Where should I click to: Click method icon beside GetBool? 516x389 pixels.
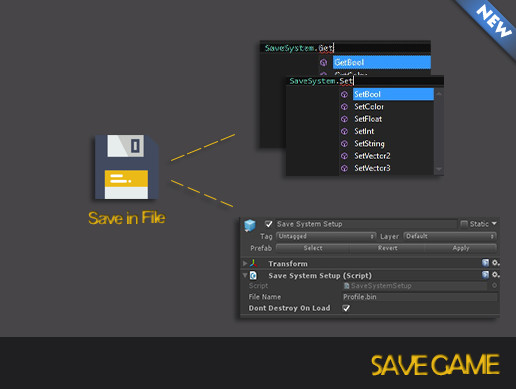324,63
